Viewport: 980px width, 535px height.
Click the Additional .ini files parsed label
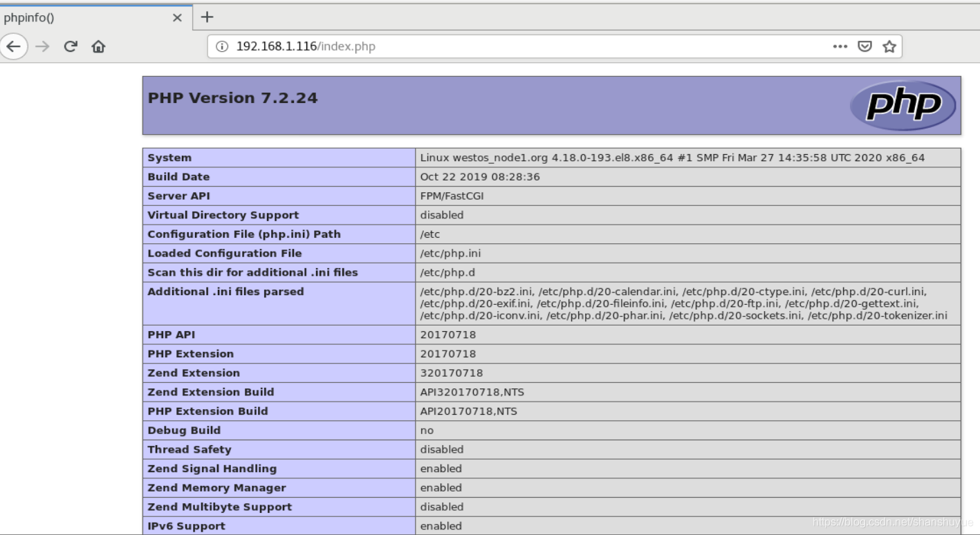tap(225, 292)
